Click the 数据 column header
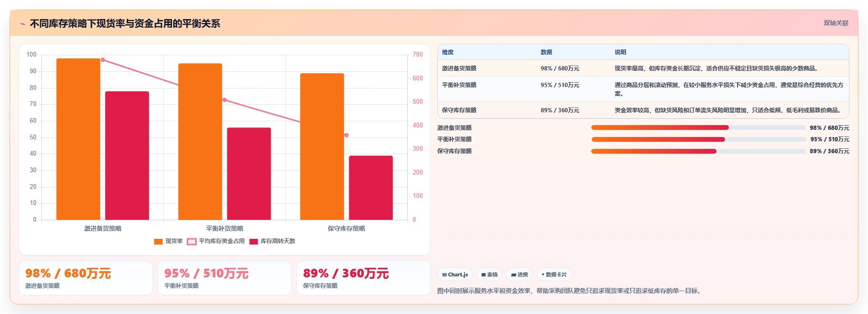 [x=546, y=52]
